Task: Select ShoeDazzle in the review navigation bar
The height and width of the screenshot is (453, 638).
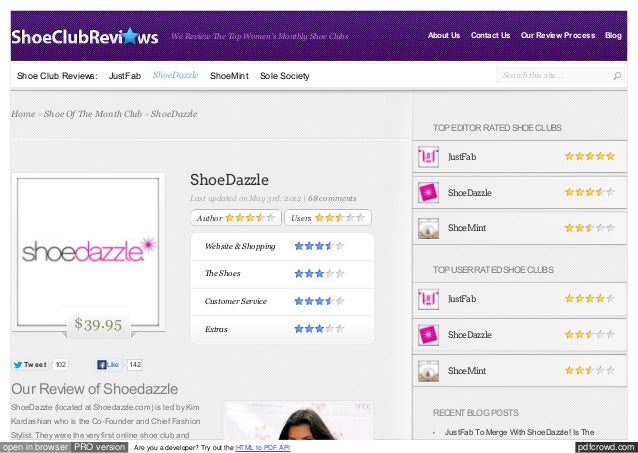Action: tap(175, 75)
